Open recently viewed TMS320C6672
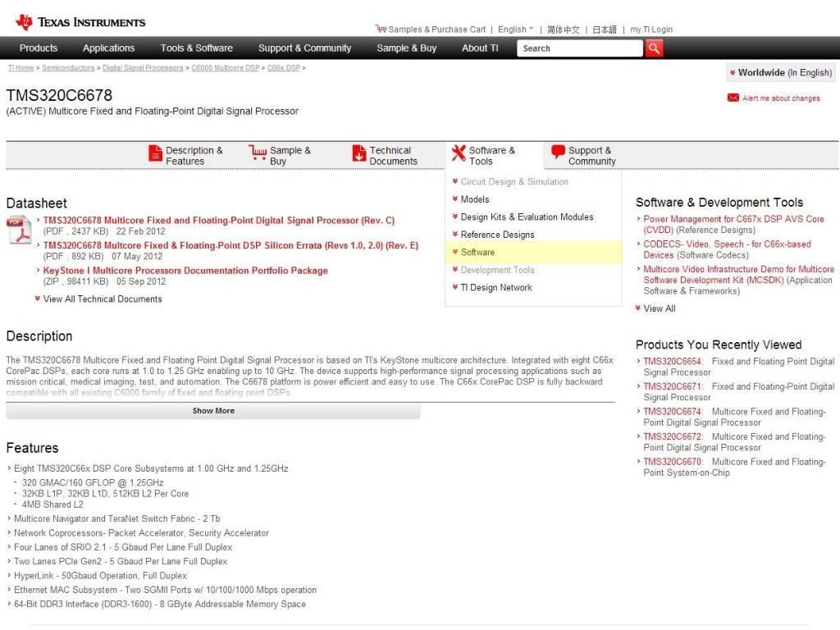The image size is (840, 630). (673, 436)
